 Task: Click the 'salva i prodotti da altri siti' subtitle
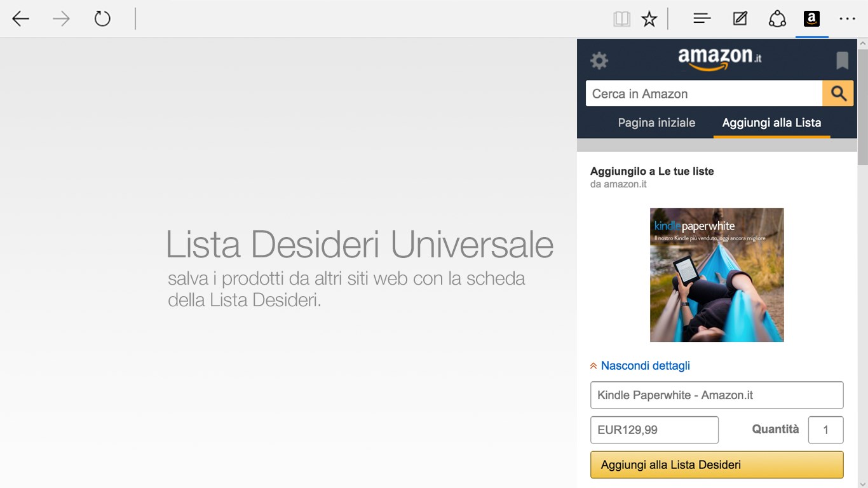coord(346,289)
